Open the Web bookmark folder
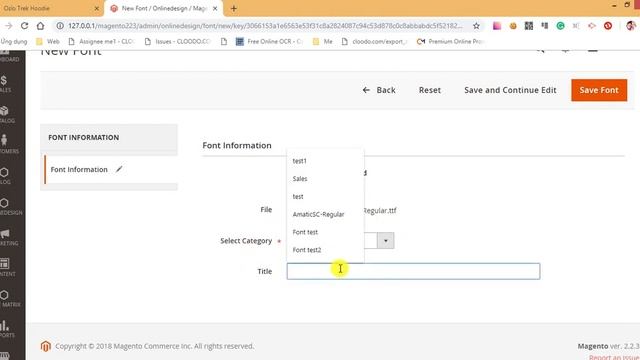 click(48, 41)
